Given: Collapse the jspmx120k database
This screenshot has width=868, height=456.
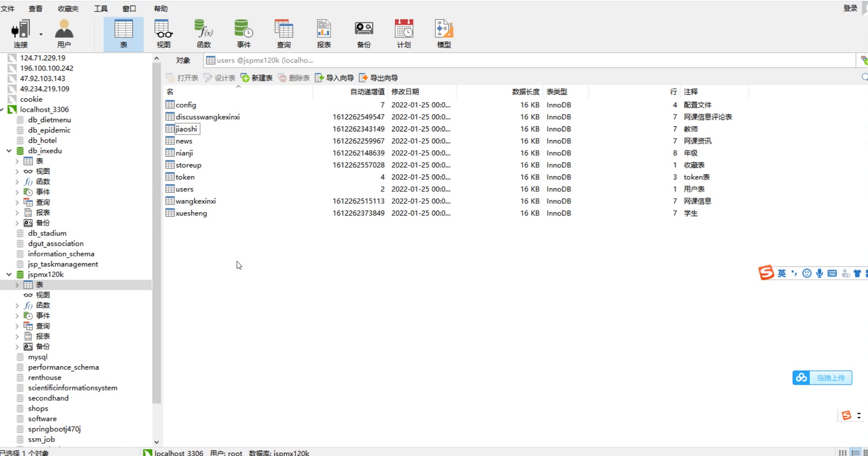Looking at the screenshot, I should tap(9, 274).
